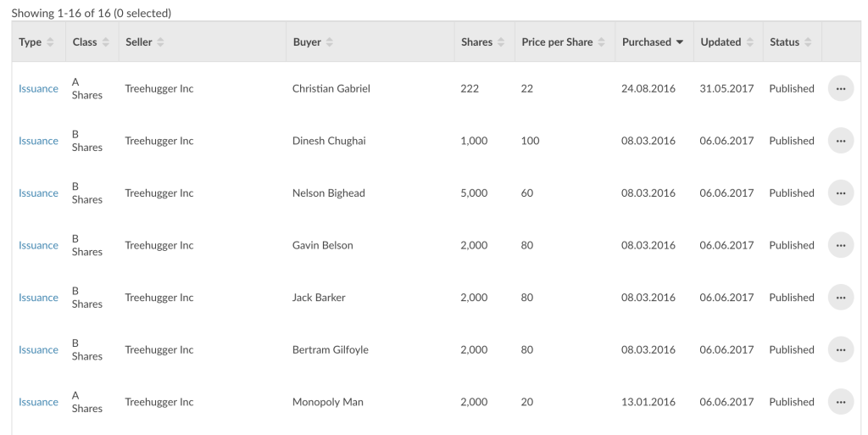Open Issuance link for Monopoly Man

[38, 402]
